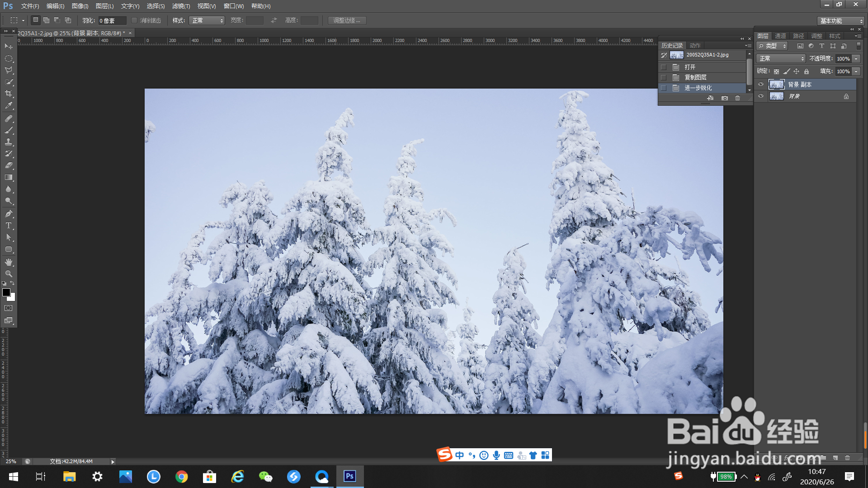This screenshot has width=868, height=488.
Task: Select the Eyedropper tool
Action: pos(9,106)
